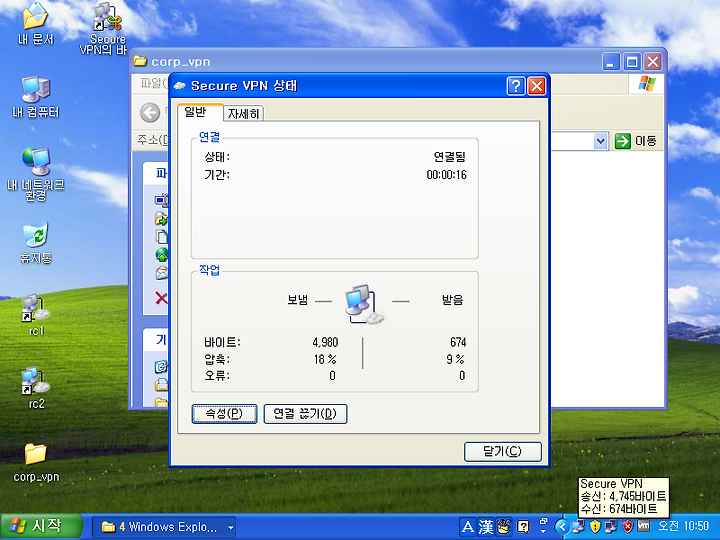This screenshot has width=720, height=540.
Task: Open the 파일 menu in corp_vpn window
Action: (x=153, y=83)
